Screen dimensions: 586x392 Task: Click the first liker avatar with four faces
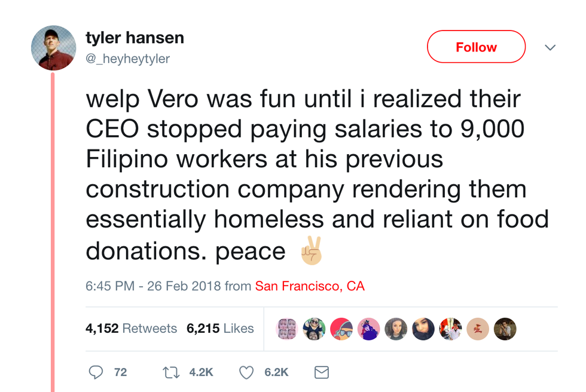click(x=287, y=329)
